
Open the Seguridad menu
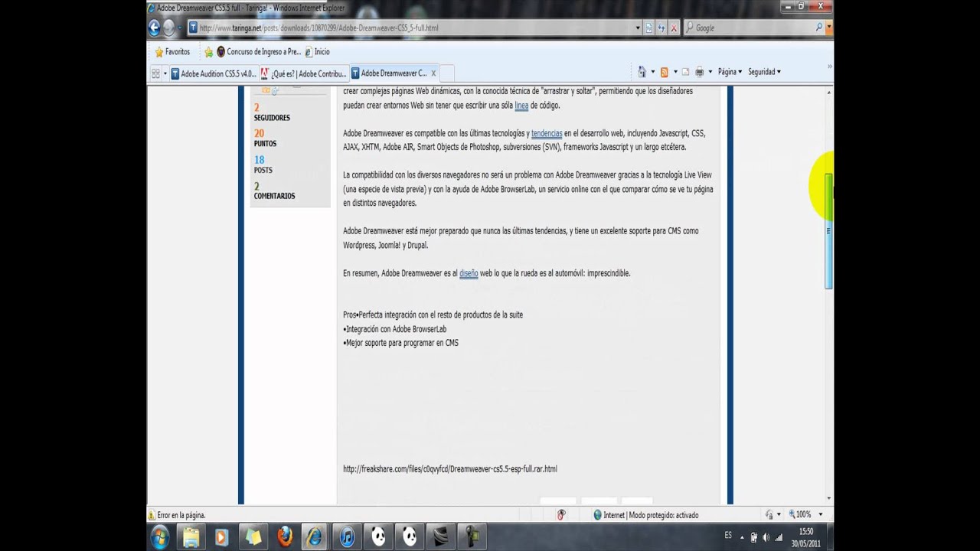(764, 72)
